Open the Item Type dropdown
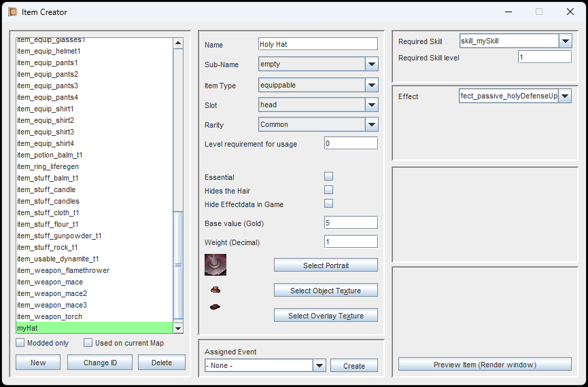Image resolution: width=588 pixels, height=387 pixels. tap(371, 86)
